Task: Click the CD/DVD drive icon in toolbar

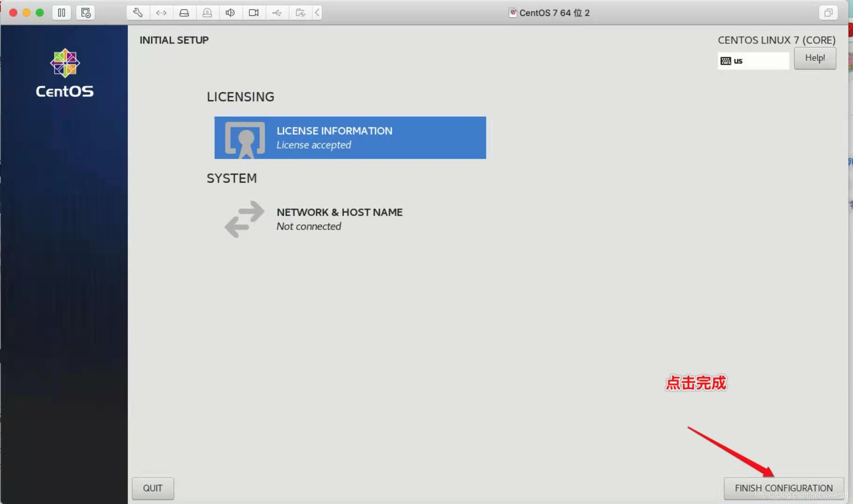Action: click(207, 13)
